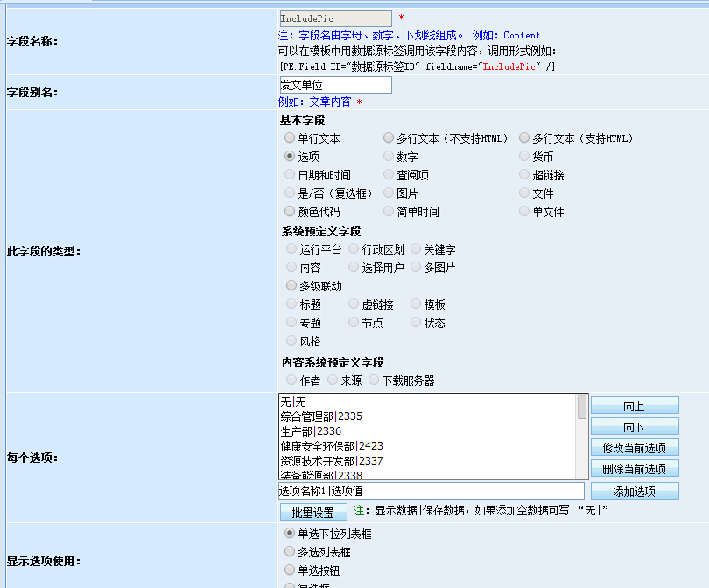
Task: Select the 图片 field type option
Action: (x=389, y=193)
